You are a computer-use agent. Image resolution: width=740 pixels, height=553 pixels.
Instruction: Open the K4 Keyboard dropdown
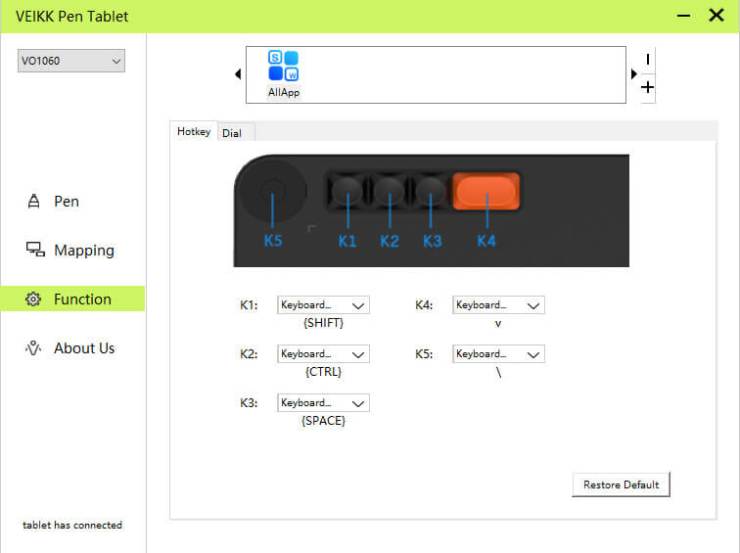(x=498, y=305)
